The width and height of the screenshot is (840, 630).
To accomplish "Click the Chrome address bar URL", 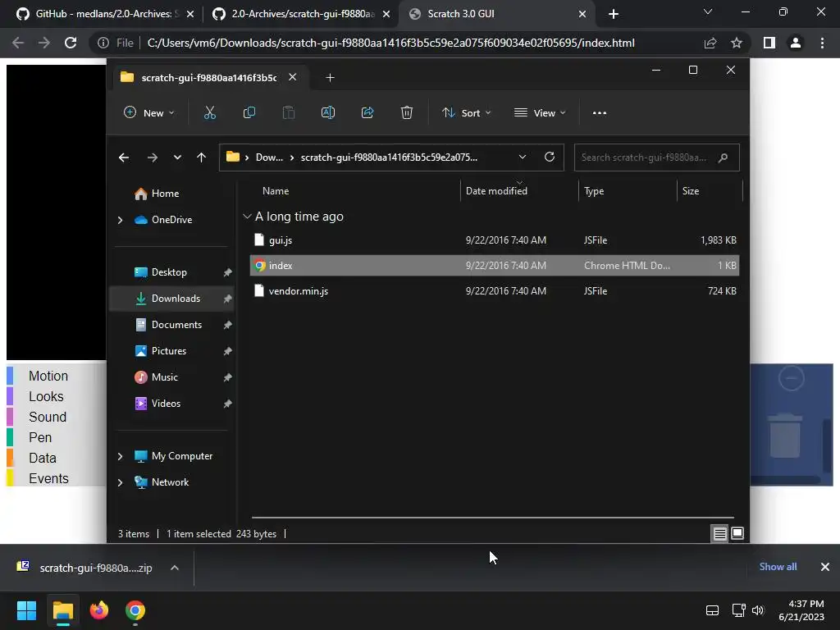I will 390,43.
